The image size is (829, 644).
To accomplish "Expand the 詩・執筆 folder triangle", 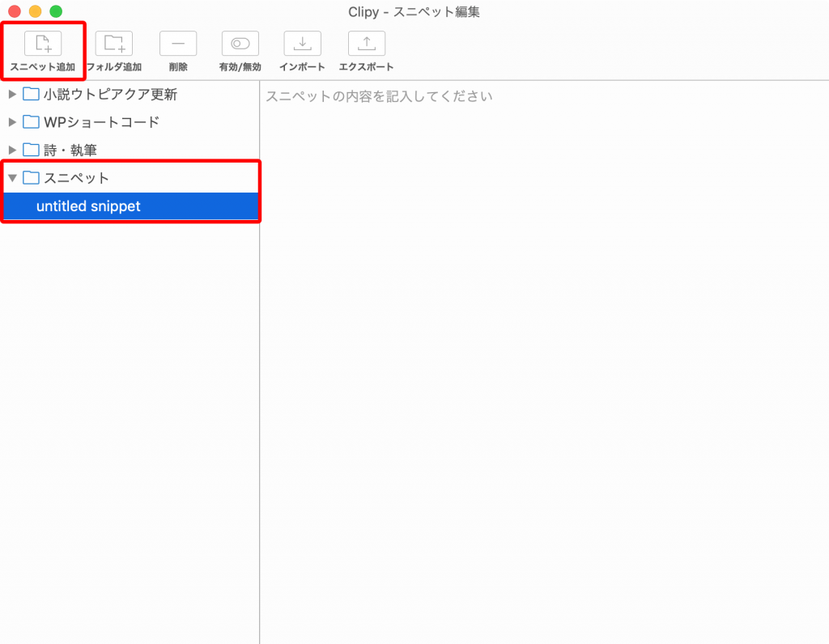I will (12, 150).
